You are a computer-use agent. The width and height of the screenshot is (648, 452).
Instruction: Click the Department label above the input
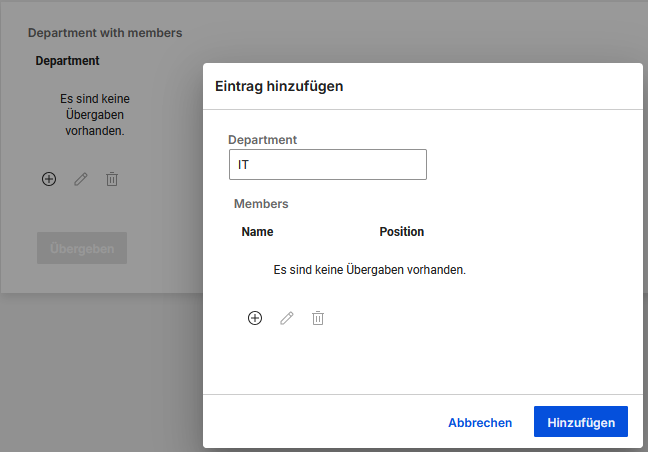coord(262,140)
